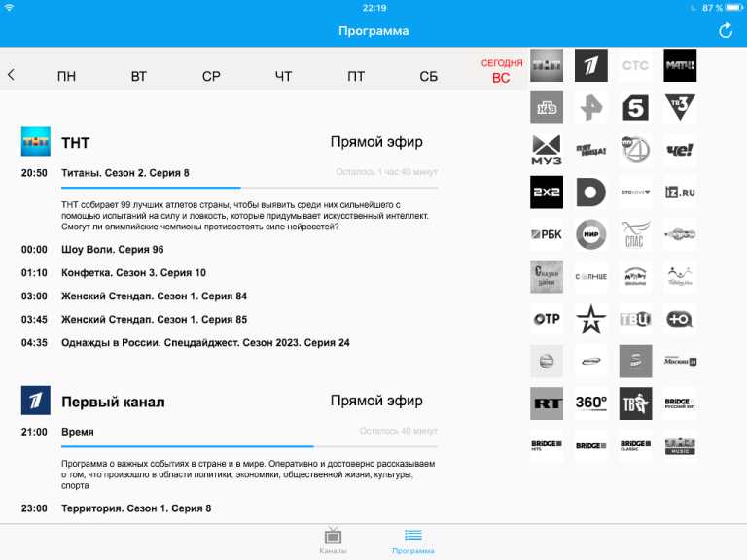This screenshot has width=747, height=560.
Task: Open the ТВЦ channel logo
Action: (x=635, y=319)
